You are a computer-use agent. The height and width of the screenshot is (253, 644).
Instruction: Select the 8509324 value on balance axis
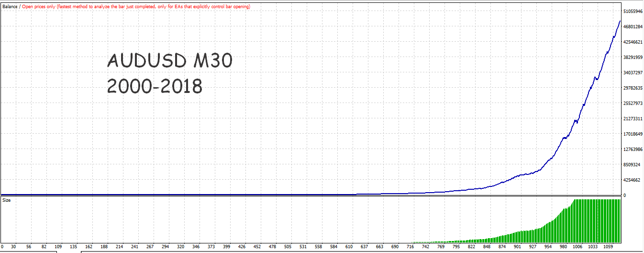[632, 165]
